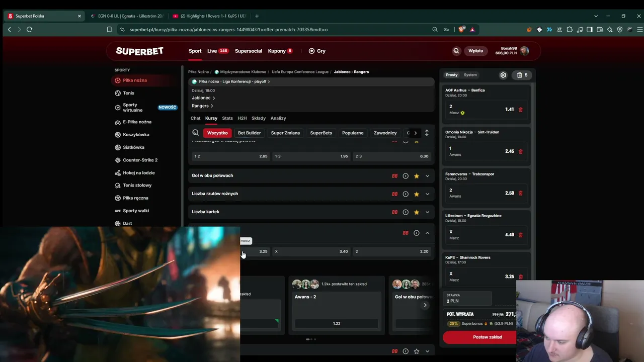Viewport: 644px width, 362px height.
Task: Toggle favorite star for Liczba rzutów rożnych
Action: point(417,194)
